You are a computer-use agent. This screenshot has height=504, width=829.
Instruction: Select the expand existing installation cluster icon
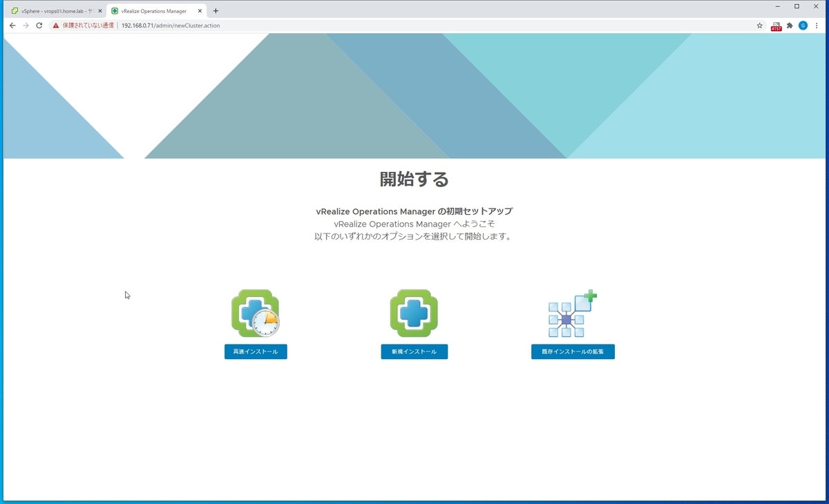click(x=572, y=313)
